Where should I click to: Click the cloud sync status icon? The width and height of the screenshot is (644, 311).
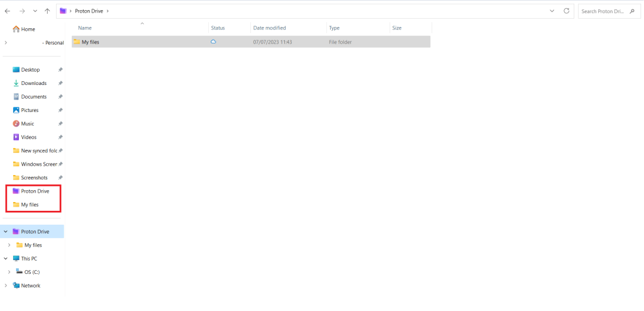(213, 42)
